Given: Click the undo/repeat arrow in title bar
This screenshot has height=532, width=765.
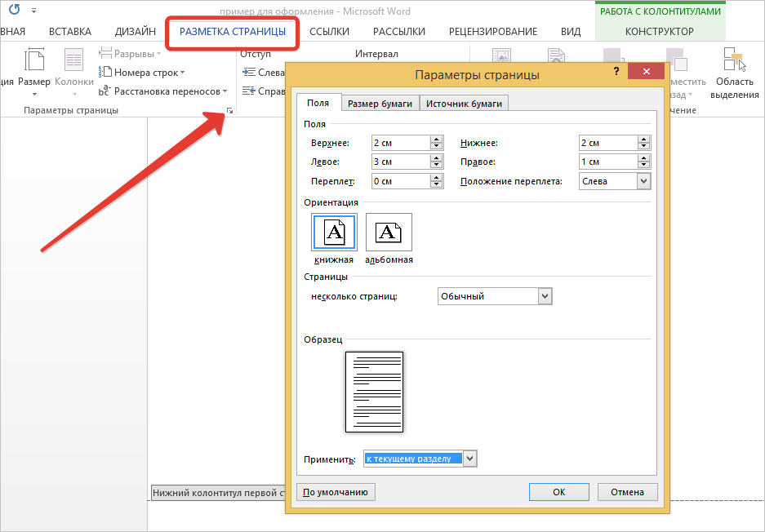Looking at the screenshot, I should point(14,11).
